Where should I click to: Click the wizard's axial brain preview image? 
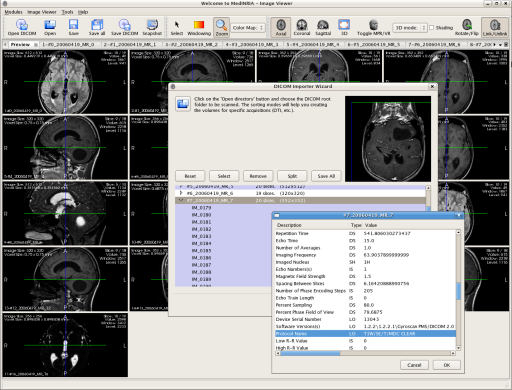(x=388, y=139)
